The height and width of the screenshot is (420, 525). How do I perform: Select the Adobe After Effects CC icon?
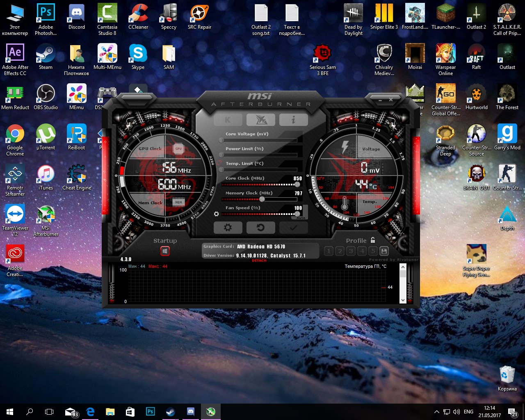click(15, 60)
